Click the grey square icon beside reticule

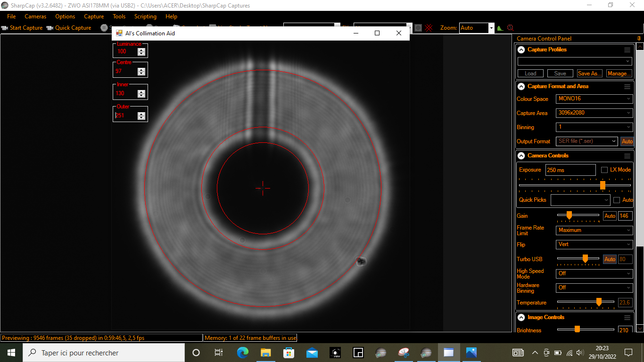[x=418, y=28]
